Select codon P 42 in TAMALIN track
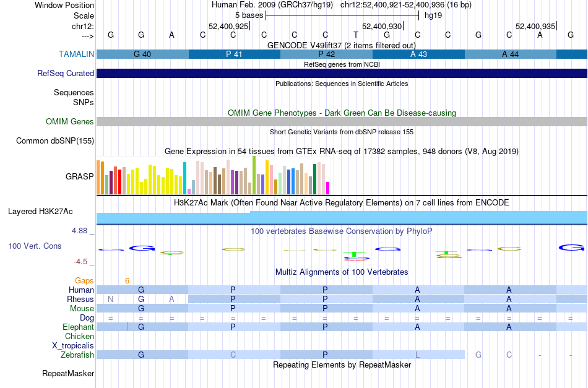 tap(326, 54)
